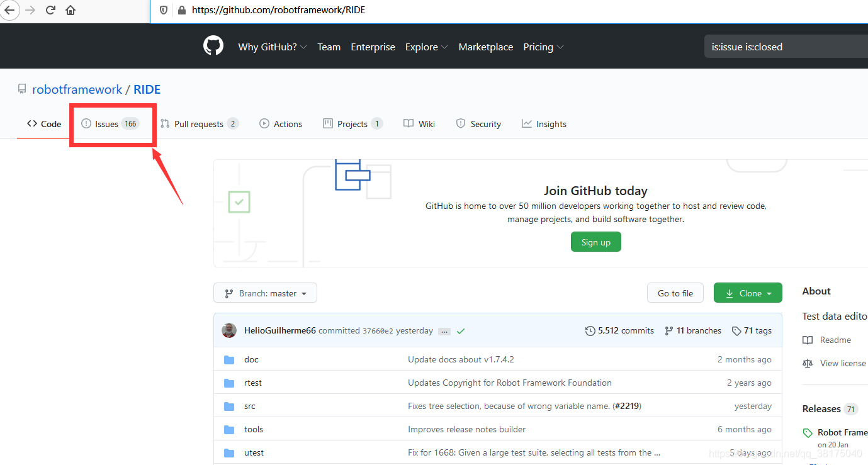Screen dimensions: 868x465
Task: Open the Explore dropdown menu
Action: pos(427,47)
